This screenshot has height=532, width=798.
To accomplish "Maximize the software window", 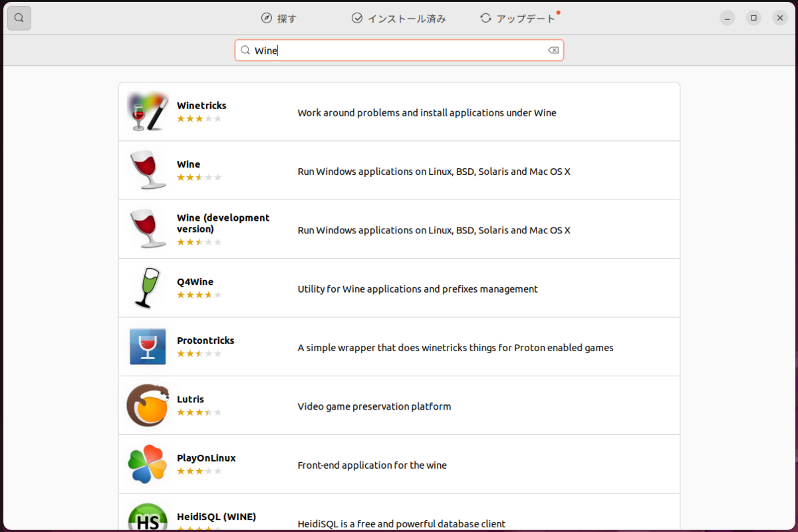I will 753,18.
